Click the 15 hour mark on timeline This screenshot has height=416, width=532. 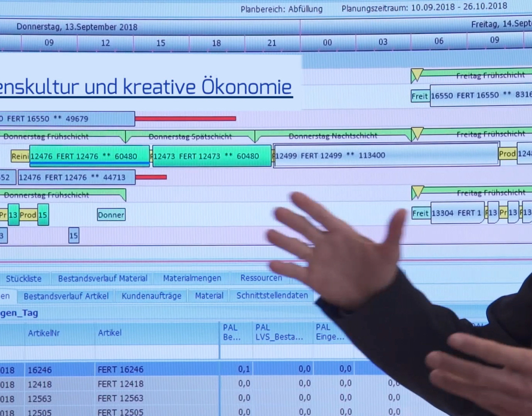coord(161,43)
